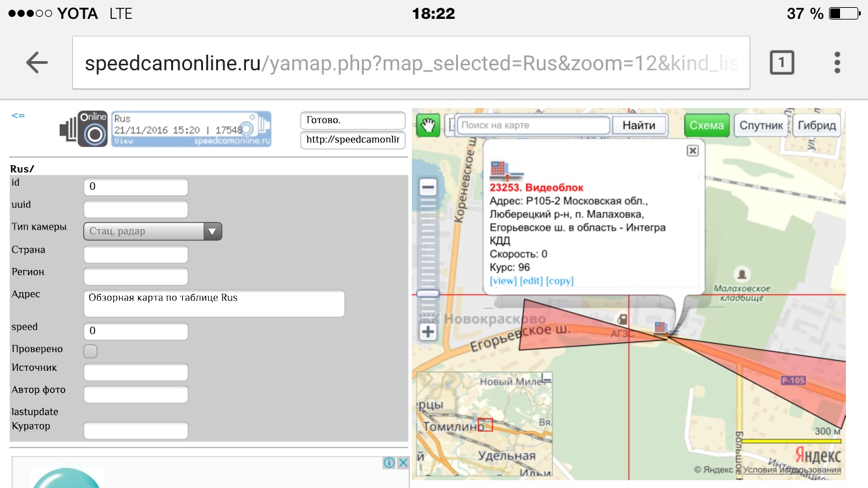
Task: Close the camera info balloon
Action: pos(692,150)
